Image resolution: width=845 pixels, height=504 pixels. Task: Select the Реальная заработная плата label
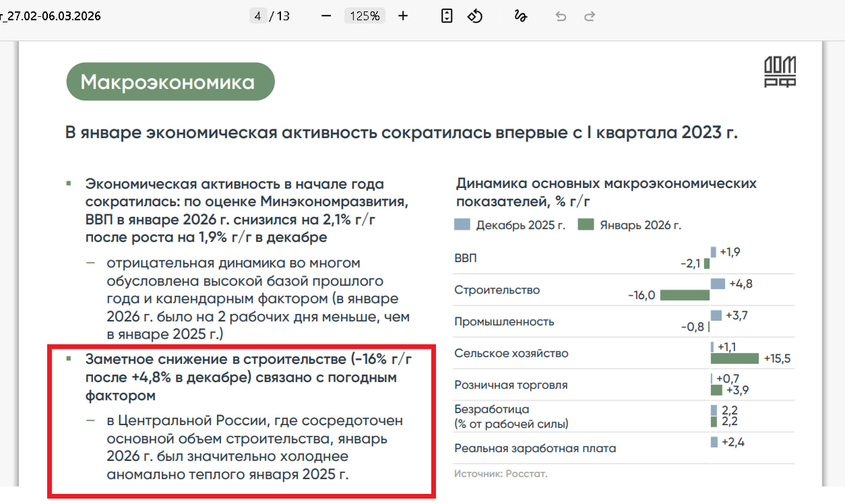(x=535, y=448)
